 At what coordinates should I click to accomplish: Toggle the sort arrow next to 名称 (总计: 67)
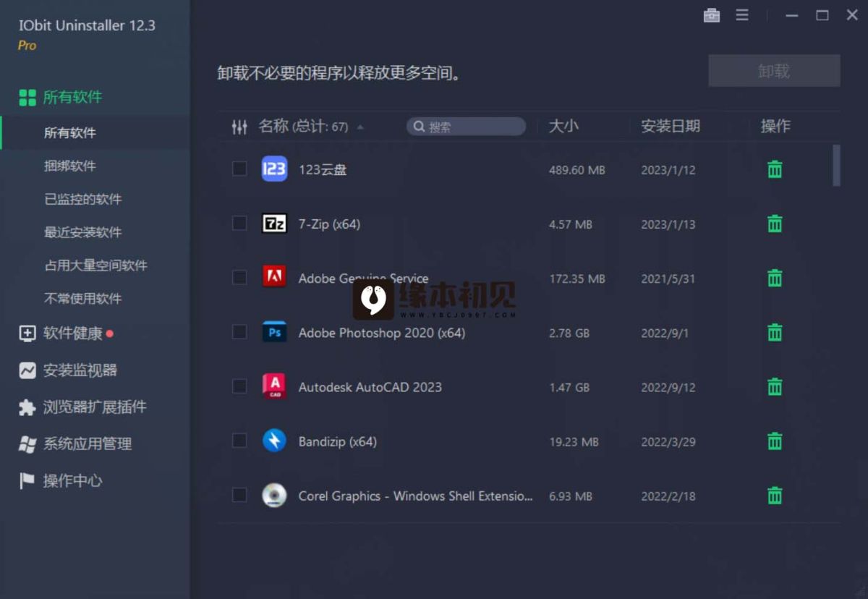coord(360,127)
